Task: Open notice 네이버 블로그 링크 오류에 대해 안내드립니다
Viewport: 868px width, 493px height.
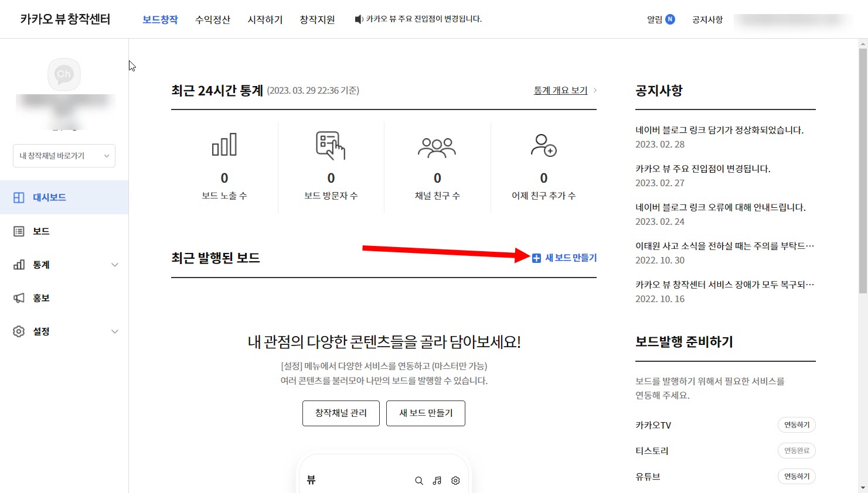Action: click(720, 207)
